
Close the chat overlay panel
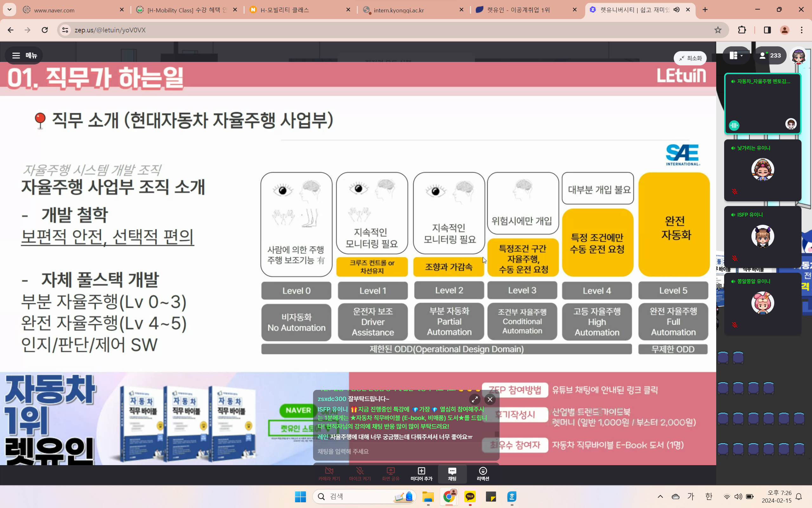click(490, 399)
